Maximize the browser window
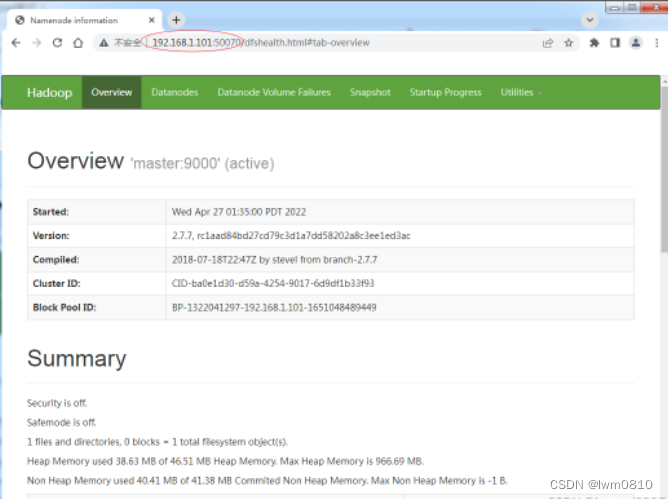 click(632, 7)
